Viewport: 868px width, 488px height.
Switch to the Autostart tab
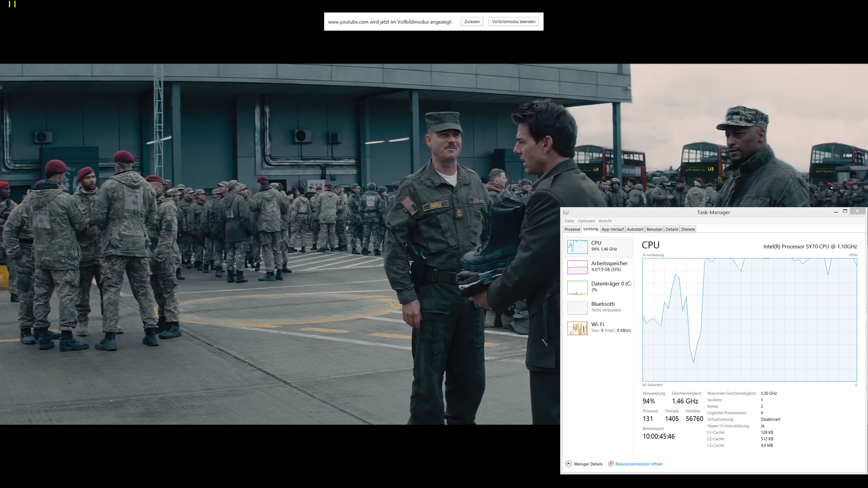635,230
